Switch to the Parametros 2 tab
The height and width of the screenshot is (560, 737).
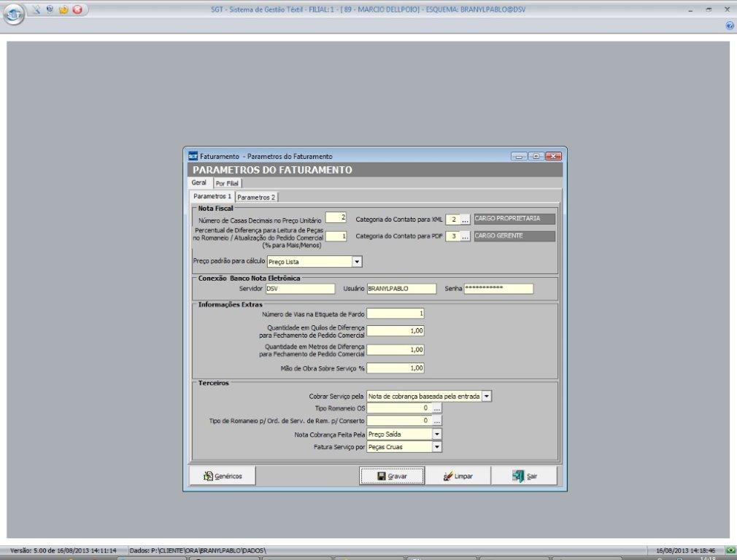[x=256, y=197]
